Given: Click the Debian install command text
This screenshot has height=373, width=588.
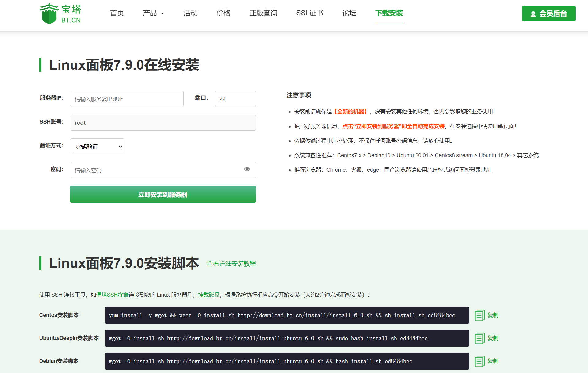Looking at the screenshot, I should pyautogui.click(x=261, y=361).
